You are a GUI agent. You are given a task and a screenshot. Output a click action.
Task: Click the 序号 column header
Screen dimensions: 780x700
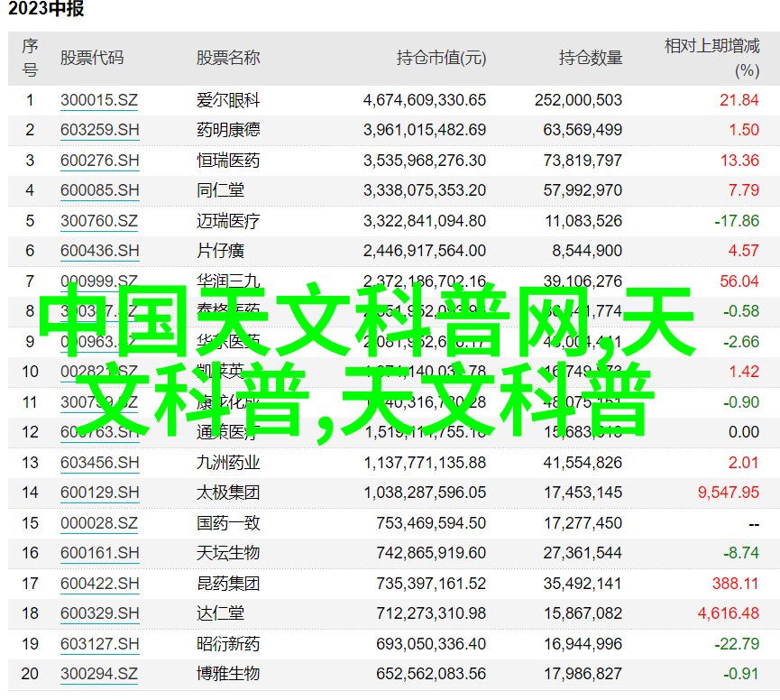(x=30, y=59)
